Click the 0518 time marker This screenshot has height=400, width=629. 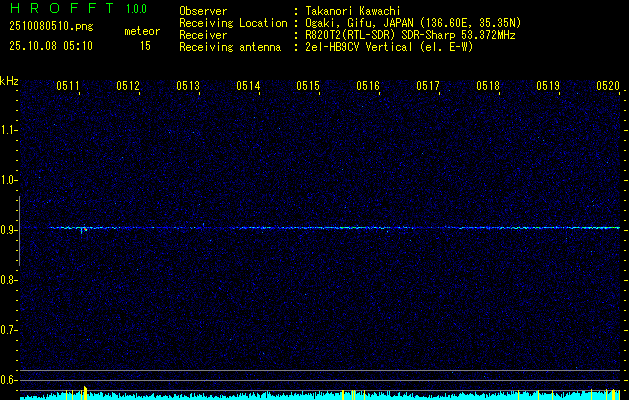point(488,86)
